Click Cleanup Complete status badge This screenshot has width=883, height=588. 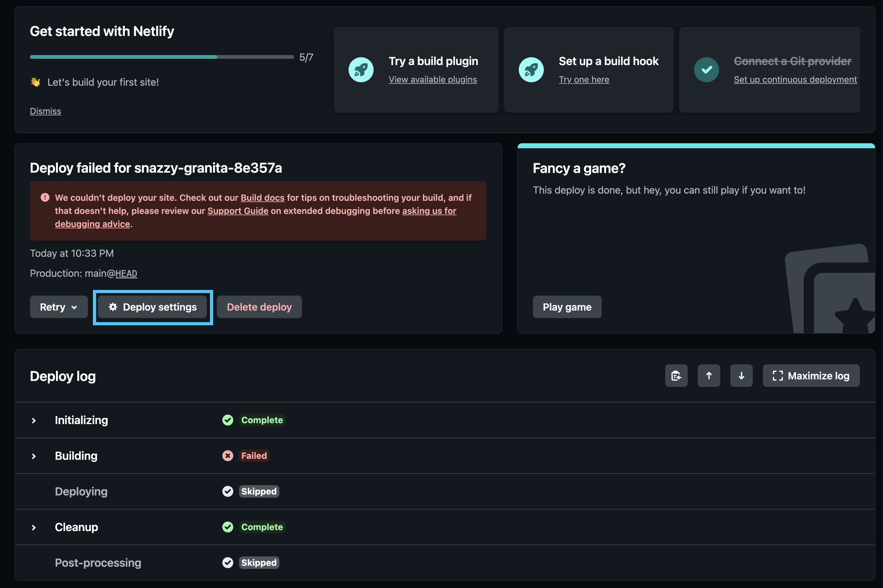[262, 527]
